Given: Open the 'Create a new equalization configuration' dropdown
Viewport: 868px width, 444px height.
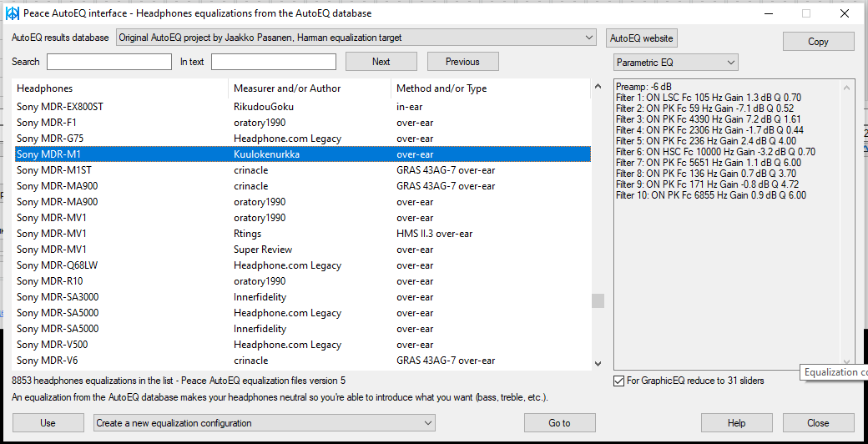Looking at the screenshot, I should pos(265,423).
